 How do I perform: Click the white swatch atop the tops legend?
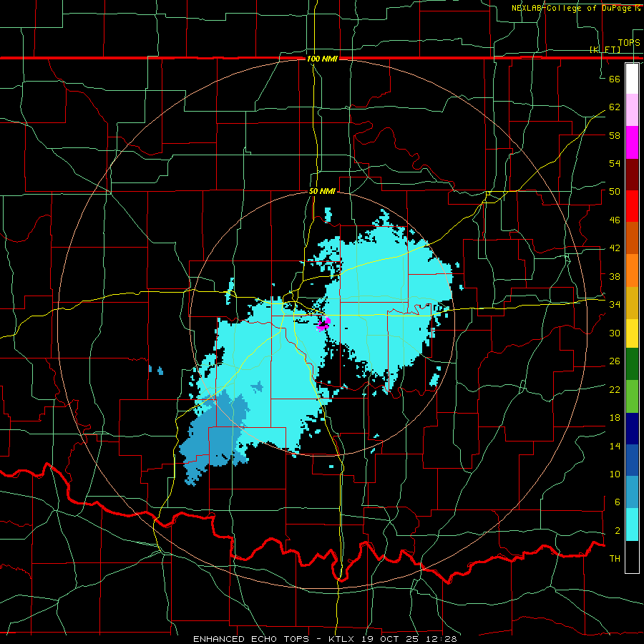[x=632, y=79]
